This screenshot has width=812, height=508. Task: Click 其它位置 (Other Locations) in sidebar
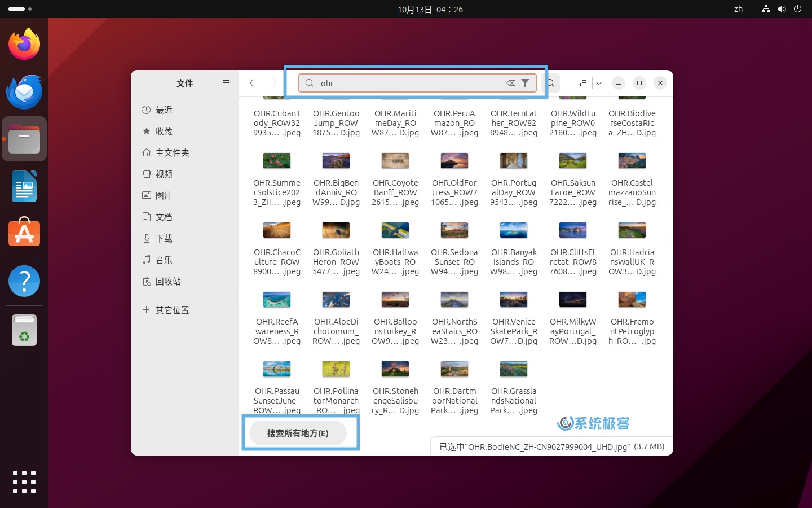click(185, 310)
